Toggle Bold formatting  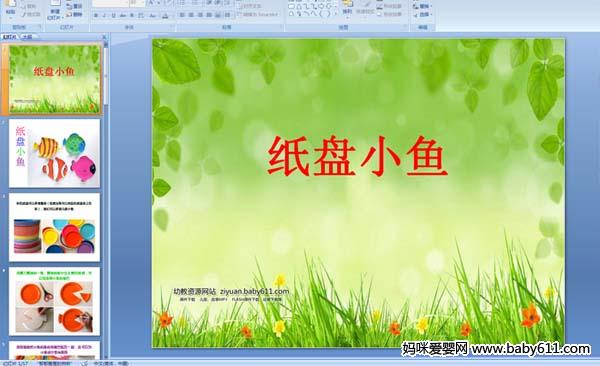point(96,15)
